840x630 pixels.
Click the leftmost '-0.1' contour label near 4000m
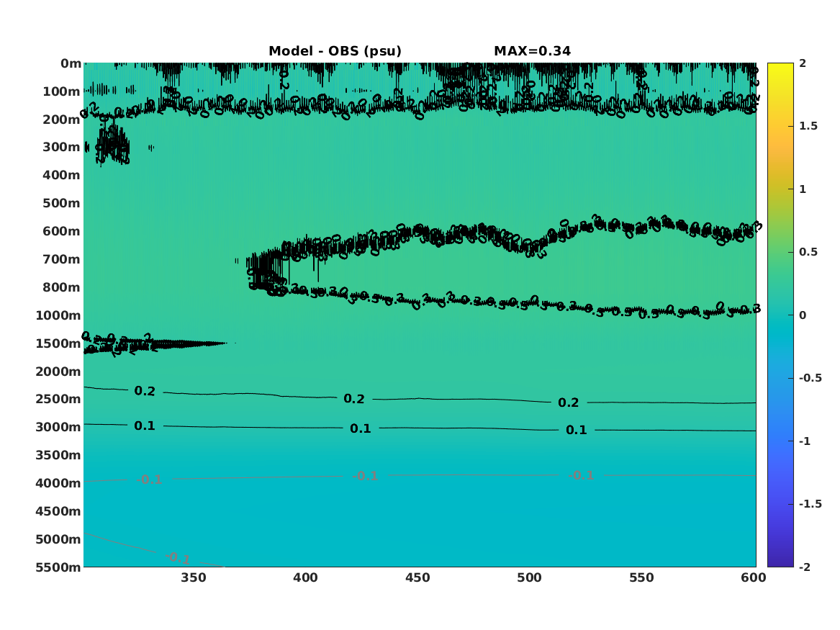pos(150,480)
